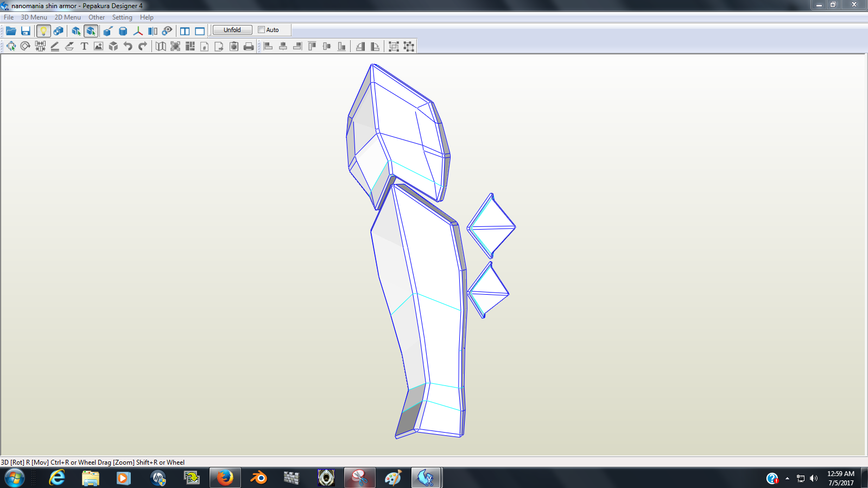The image size is (868, 488).
Task: Switch to split two-pane window layout
Action: tap(185, 31)
